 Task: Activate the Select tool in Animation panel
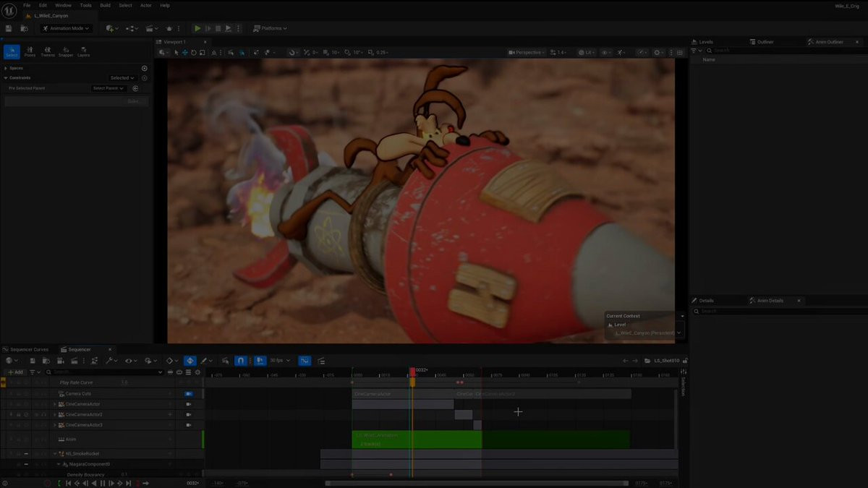click(x=12, y=52)
